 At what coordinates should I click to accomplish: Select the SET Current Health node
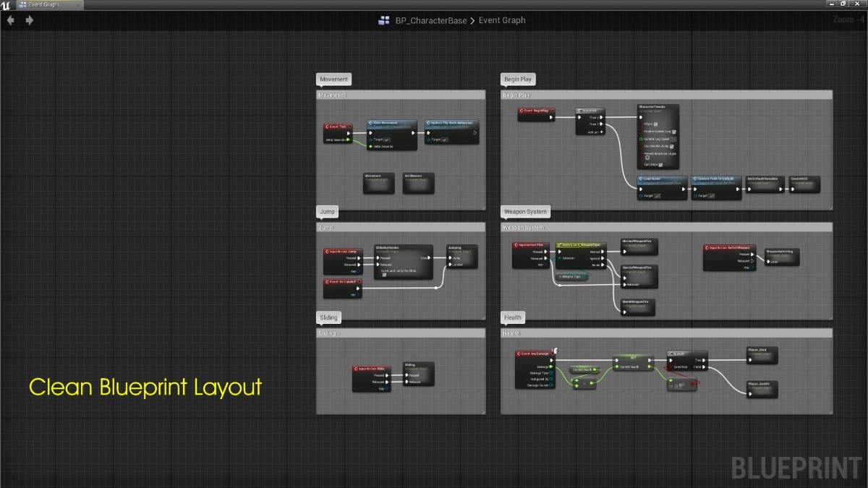pyautogui.click(x=632, y=362)
